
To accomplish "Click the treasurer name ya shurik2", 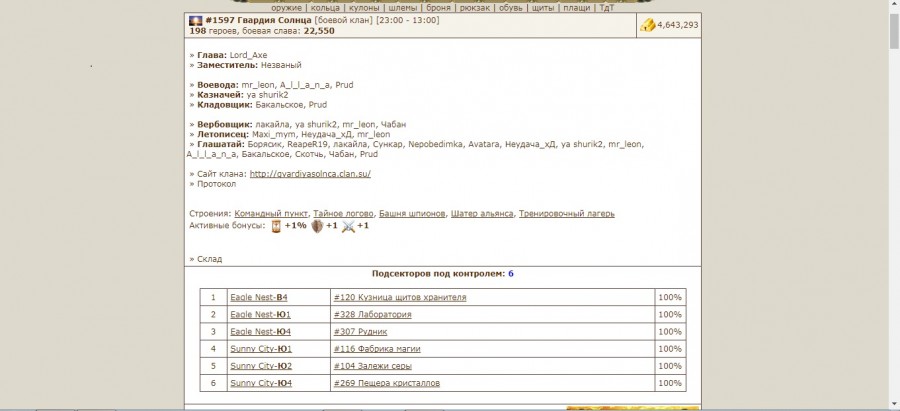I will pos(267,95).
